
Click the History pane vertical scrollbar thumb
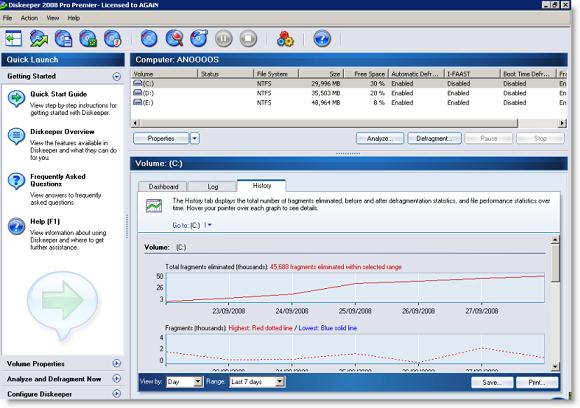[x=555, y=263]
